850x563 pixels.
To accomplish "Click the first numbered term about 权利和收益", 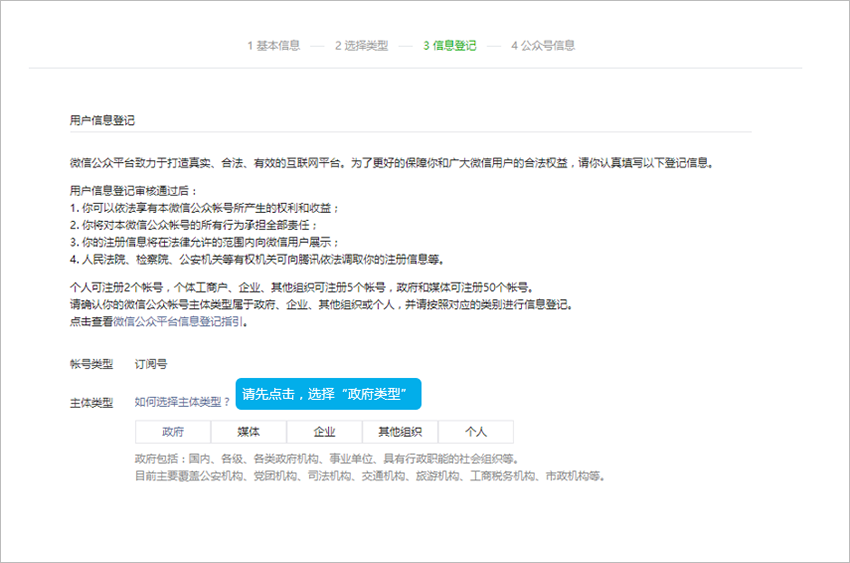I will coord(205,207).
